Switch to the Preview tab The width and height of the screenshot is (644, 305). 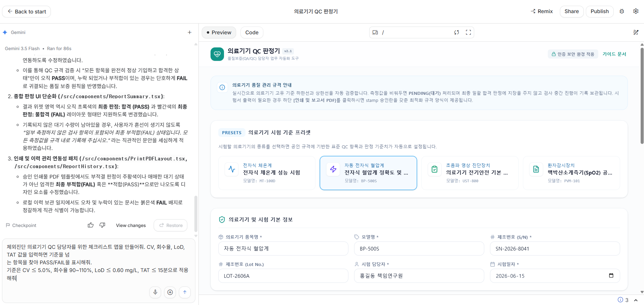[219, 33]
